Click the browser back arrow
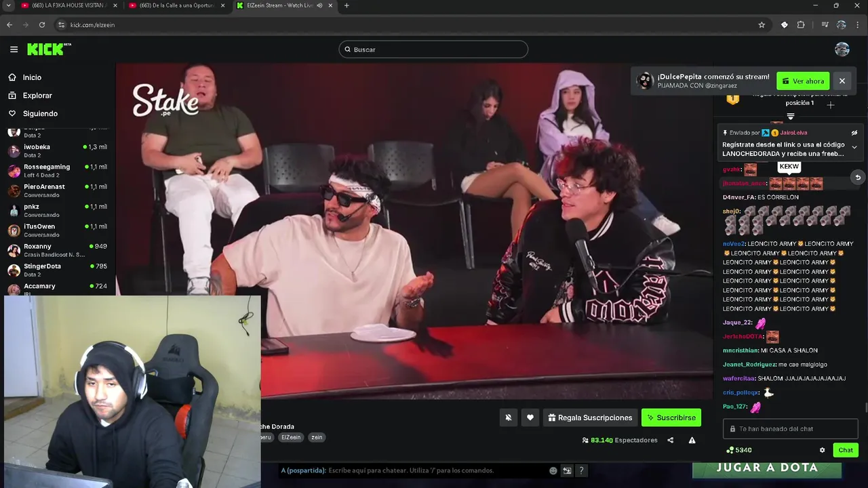The height and width of the screenshot is (488, 868). click(9, 25)
